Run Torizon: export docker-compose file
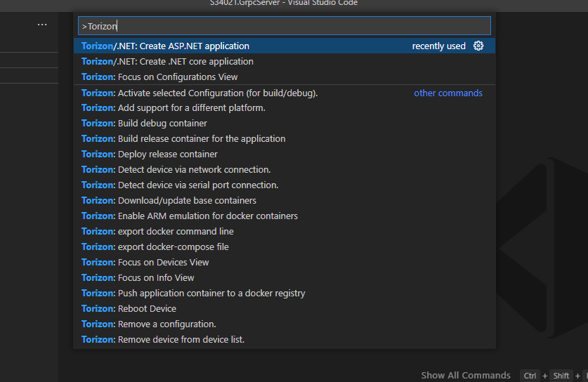This screenshot has width=588, height=382. tap(285, 246)
